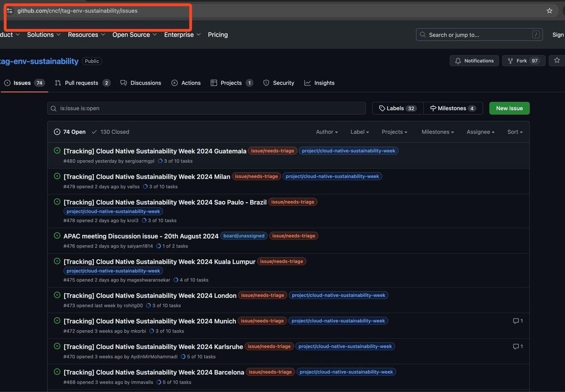The height and width of the screenshot is (392, 565).
Task: Click open issue icon for Munich issue
Action: pyautogui.click(x=57, y=320)
